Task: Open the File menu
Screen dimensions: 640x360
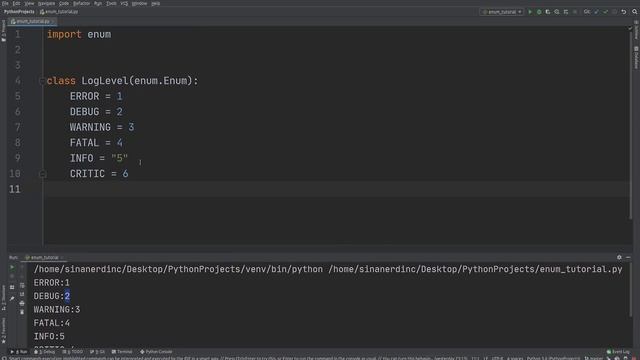Action: coord(5,3)
